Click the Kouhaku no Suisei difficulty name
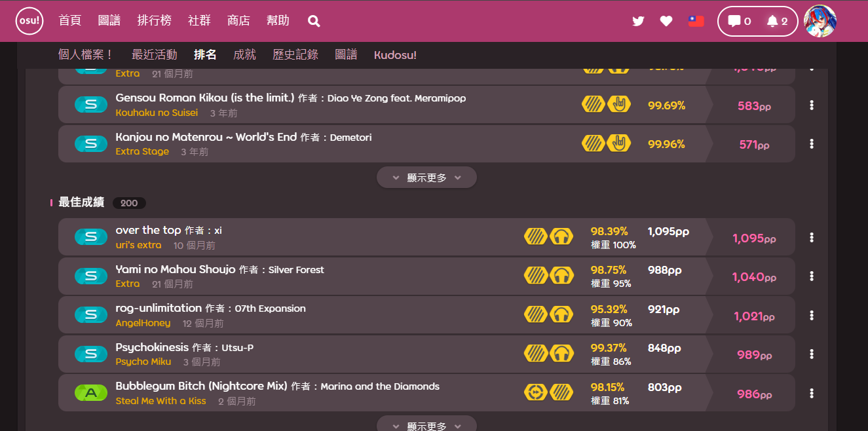The image size is (868, 431). pos(157,113)
